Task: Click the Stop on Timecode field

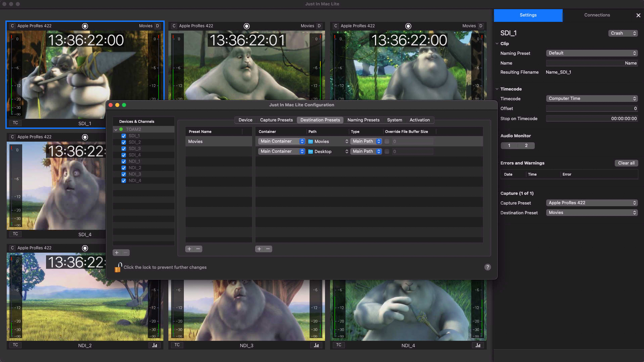Action: tap(592, 119)
